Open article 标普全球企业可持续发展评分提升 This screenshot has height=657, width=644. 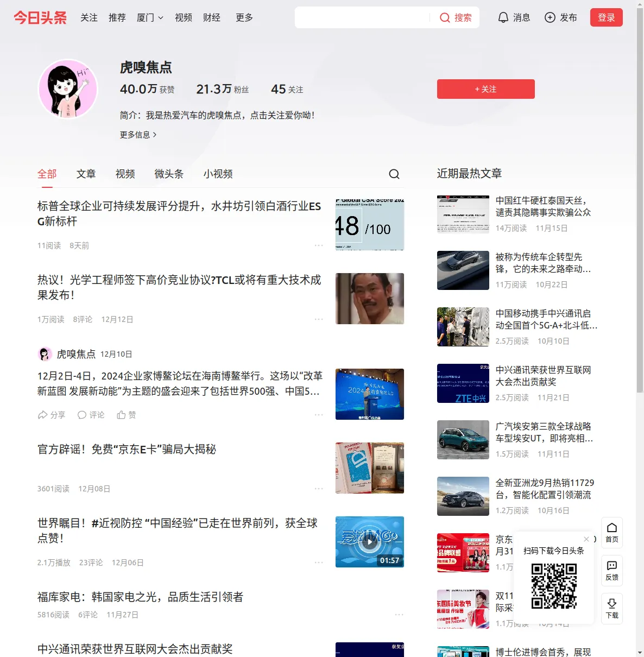tap(179, 214)
